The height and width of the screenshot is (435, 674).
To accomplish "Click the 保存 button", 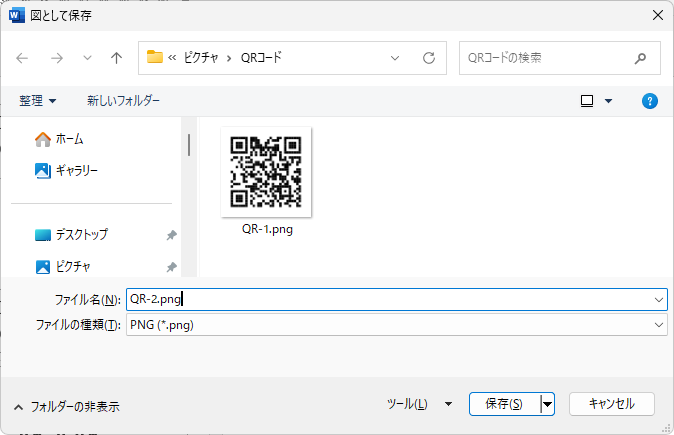I will 504,404.
